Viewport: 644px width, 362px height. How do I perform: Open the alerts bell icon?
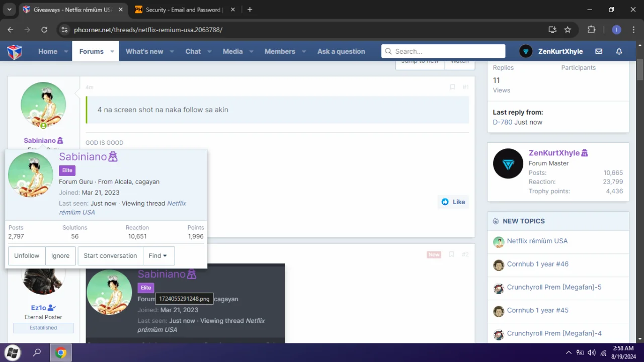point(619,51)
